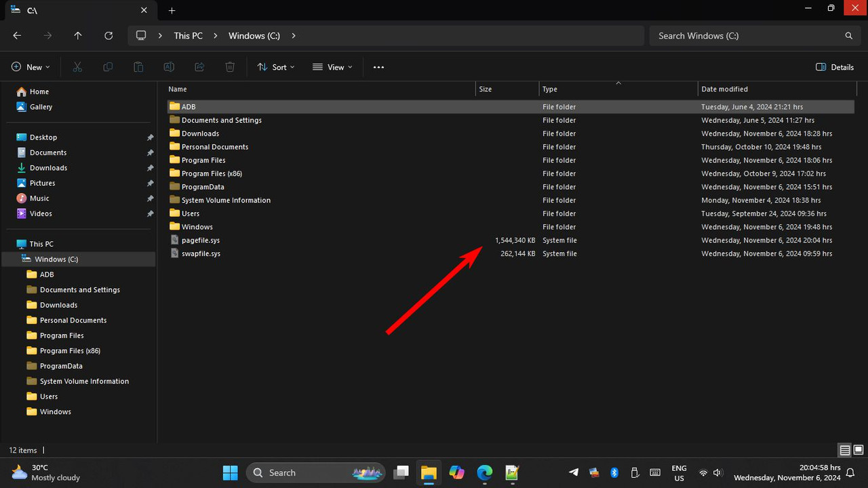
Task: Click the taskbar date and time
Action: [787, 472]
